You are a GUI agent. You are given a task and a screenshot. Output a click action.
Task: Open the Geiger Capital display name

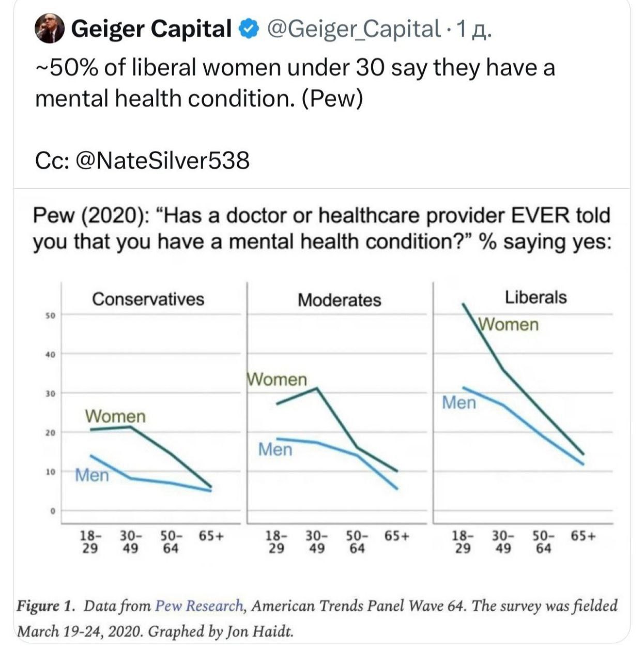151,29
